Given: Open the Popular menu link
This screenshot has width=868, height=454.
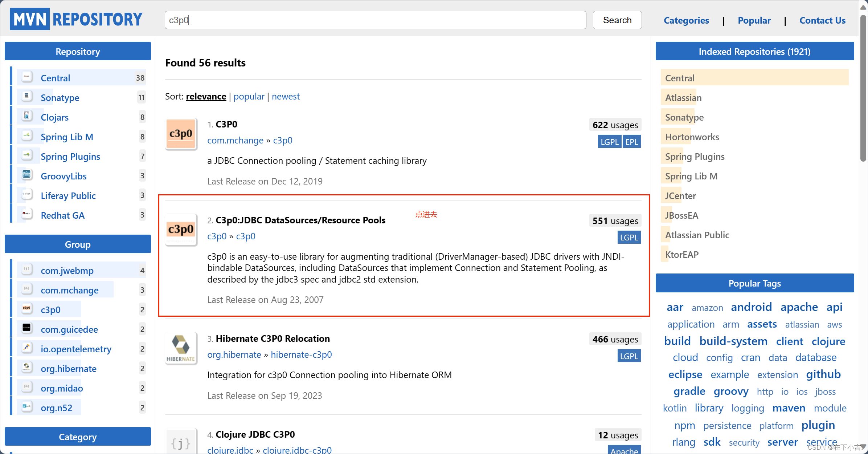Looking at the screenshot, I should point(754,20).
